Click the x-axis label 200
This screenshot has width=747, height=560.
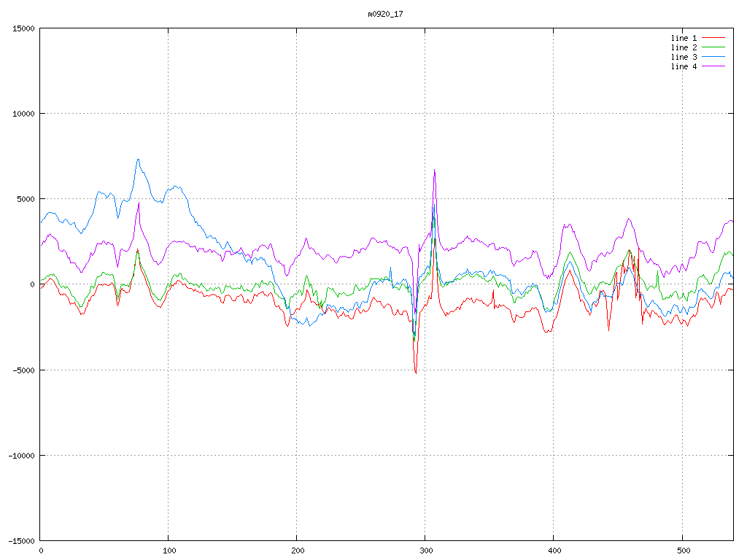coord(298,551)
